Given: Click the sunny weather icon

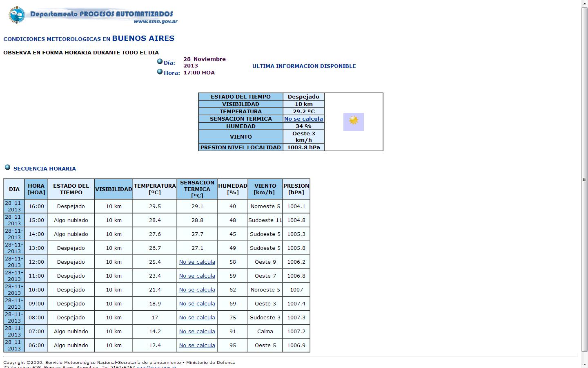Looking at the screenshot, I should point(354,122).
